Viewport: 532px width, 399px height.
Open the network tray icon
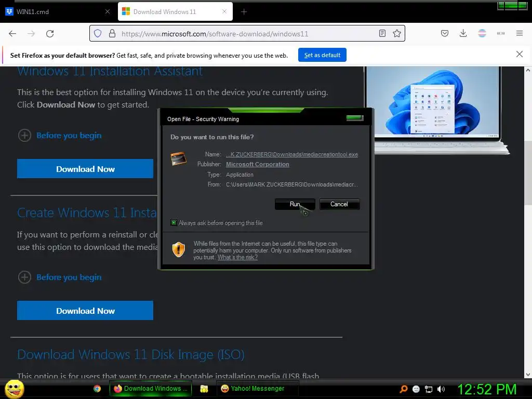(429, 389)
